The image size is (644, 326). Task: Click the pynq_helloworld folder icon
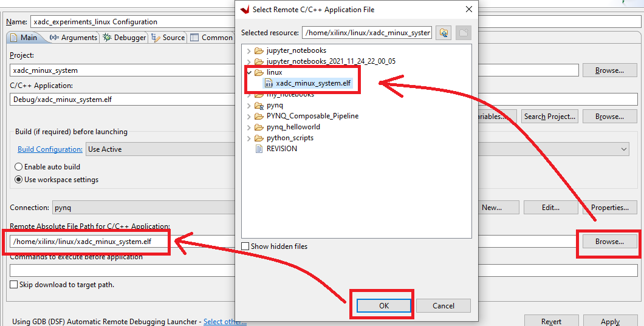click(x=259, y=127)
